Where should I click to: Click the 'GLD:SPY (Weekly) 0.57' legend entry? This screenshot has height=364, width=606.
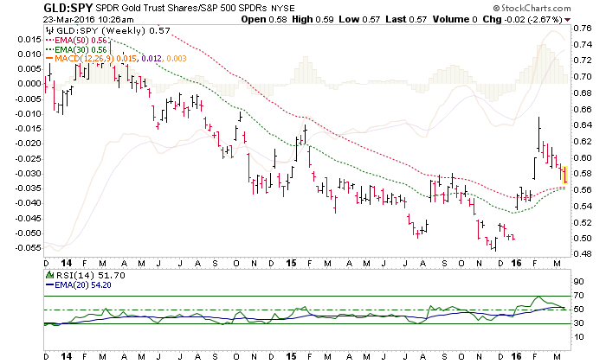point(113,30)
